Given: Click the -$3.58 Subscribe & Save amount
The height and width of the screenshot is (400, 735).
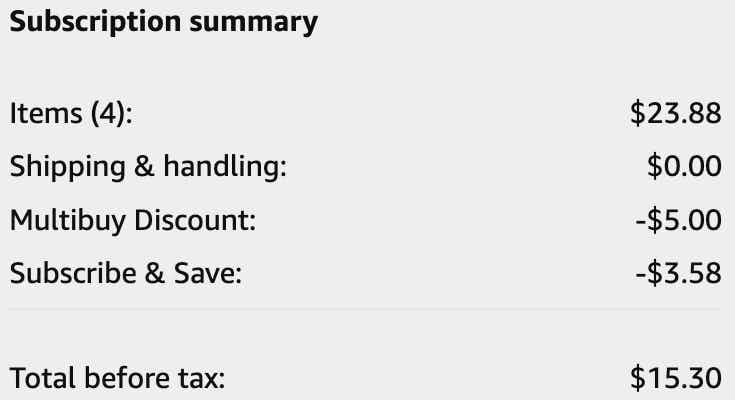Looking at the screenshot, I should 679,272.
